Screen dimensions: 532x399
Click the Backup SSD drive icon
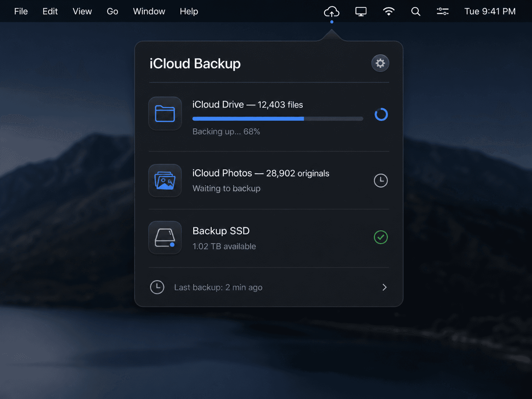pyautogui.click(x=165, y=238)
